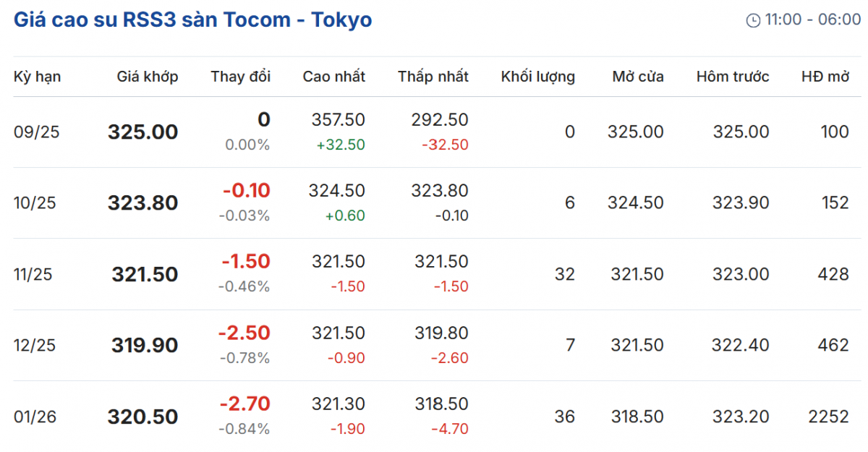868x452 pixels.
Task: Select the 10/25 contract term
Action: tap(35, 203)
